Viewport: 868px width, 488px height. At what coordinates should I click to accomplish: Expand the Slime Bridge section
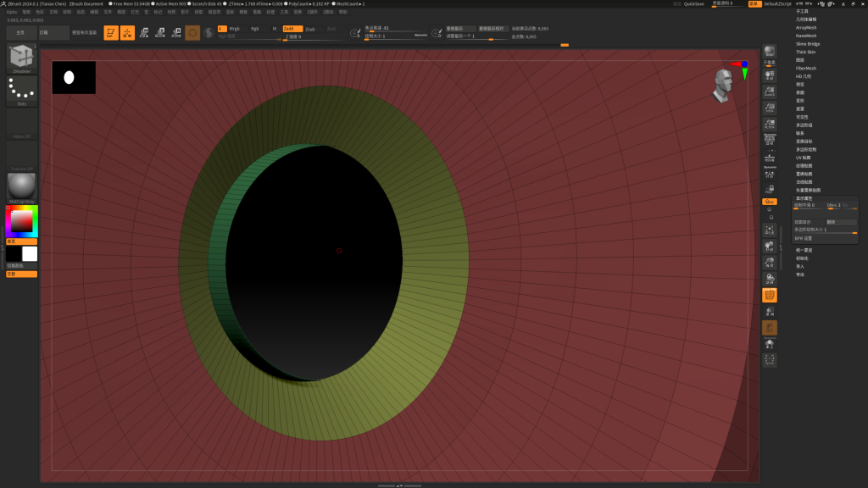(x=808, y=44)
